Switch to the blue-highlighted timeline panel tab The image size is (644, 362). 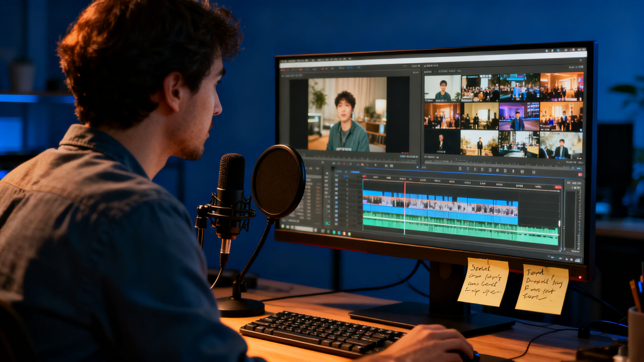click(355, 172)
